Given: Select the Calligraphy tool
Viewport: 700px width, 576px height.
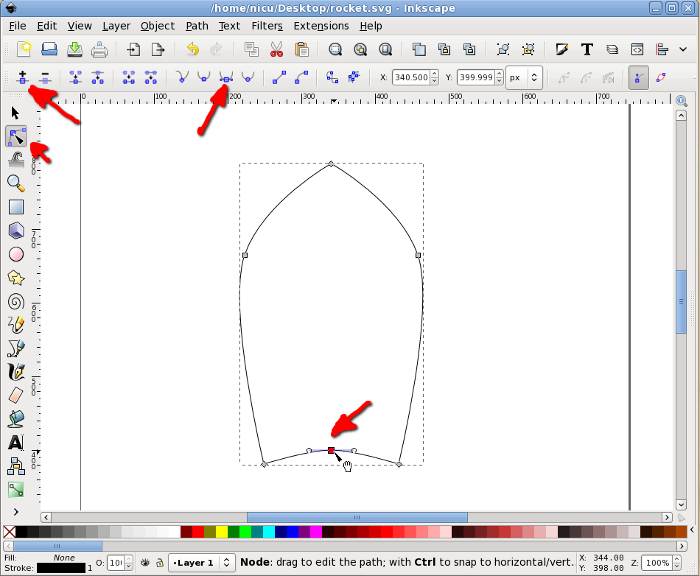Looking at the screenshot, I should pos(16,371).
